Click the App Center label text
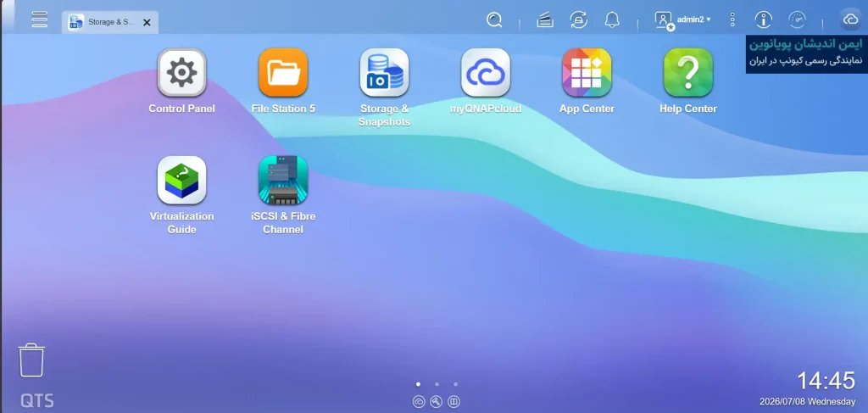 pyautogui.click(x=587, y=109)
